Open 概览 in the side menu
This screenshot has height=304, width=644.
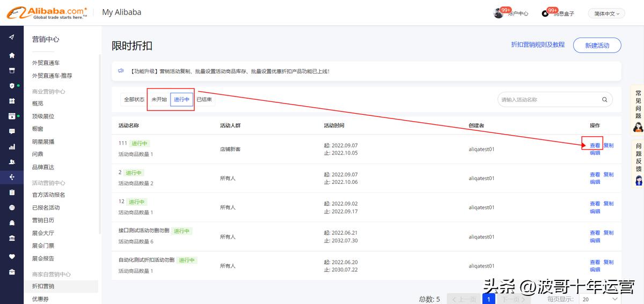click(38, 103)
